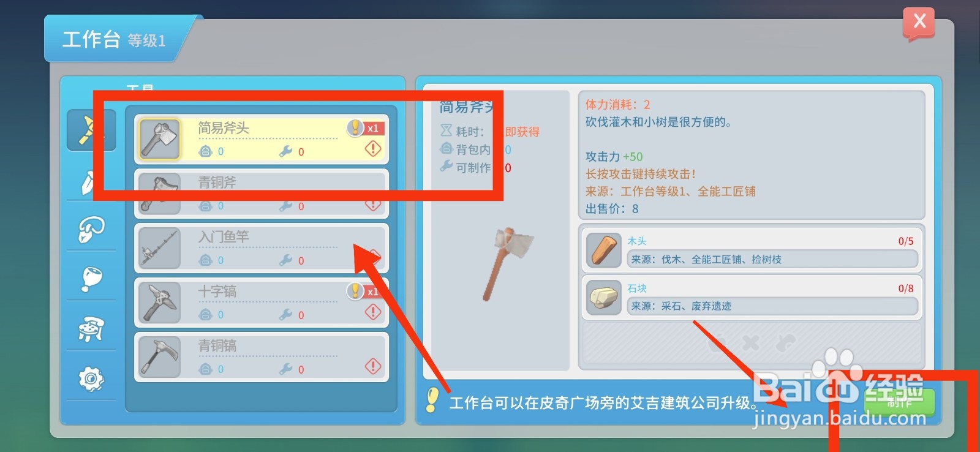
Task: Click the 石块 stone material icon
Action: (x=604, y=297)
